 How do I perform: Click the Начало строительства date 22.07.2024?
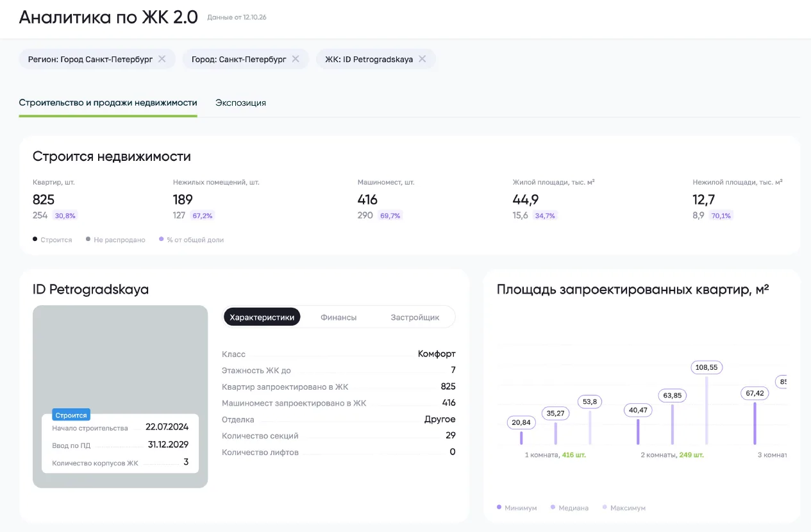(x=167, y=428)
